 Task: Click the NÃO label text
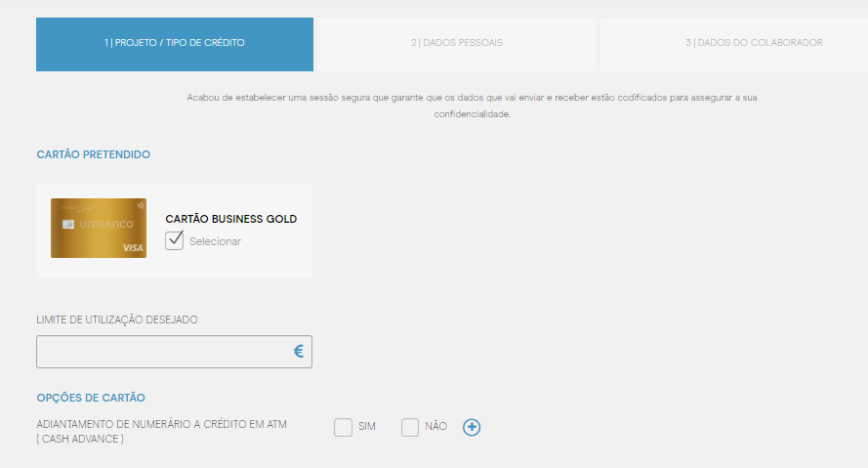(435, 427)
